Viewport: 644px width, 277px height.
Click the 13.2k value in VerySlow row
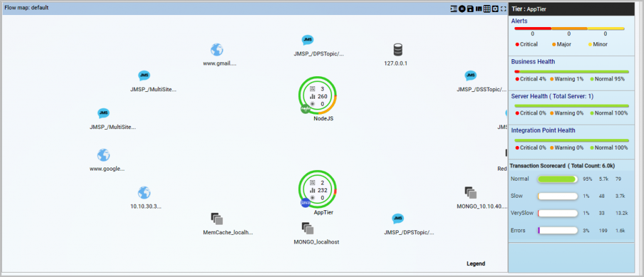pos(621,213)
